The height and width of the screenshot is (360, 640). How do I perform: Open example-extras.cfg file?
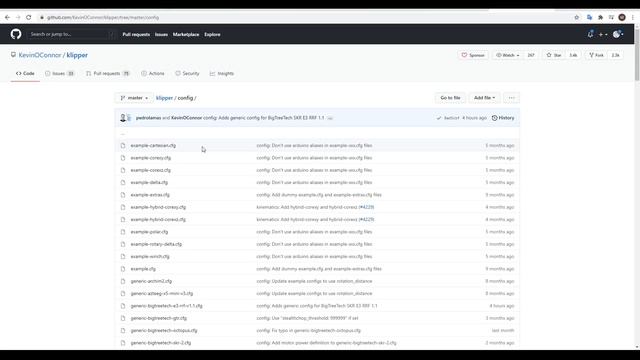(x=150, y=195)
